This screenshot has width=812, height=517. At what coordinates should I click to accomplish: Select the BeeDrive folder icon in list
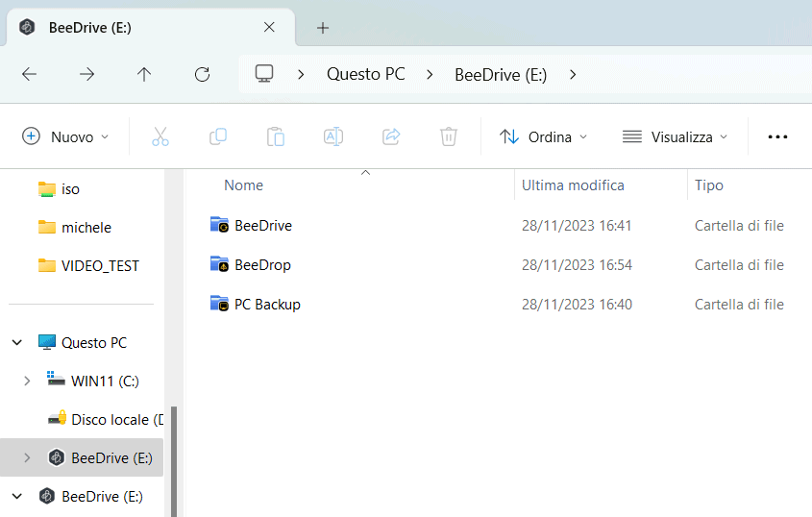click(219, 225)
